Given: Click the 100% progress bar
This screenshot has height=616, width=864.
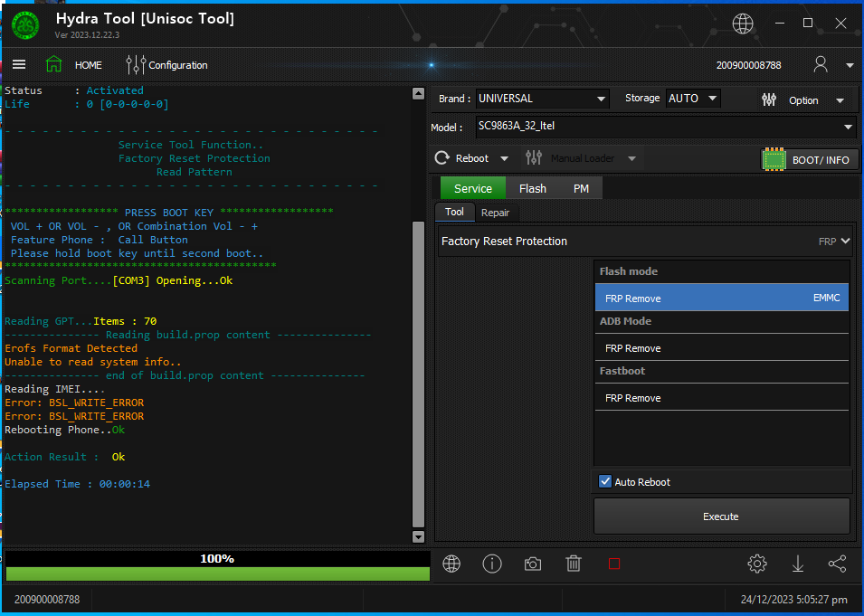Looking at the screenshot, I should tap(217, 566).
